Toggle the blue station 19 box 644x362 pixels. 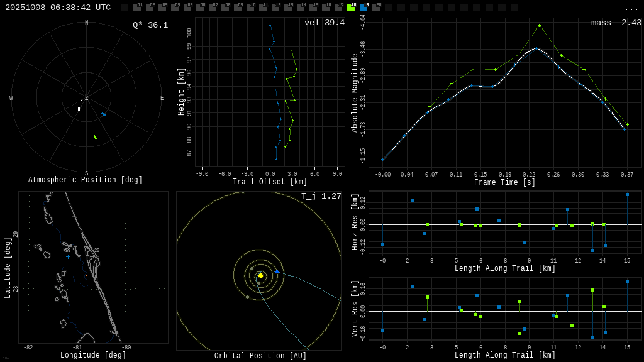pyautogui.click(x=364, y=8)
